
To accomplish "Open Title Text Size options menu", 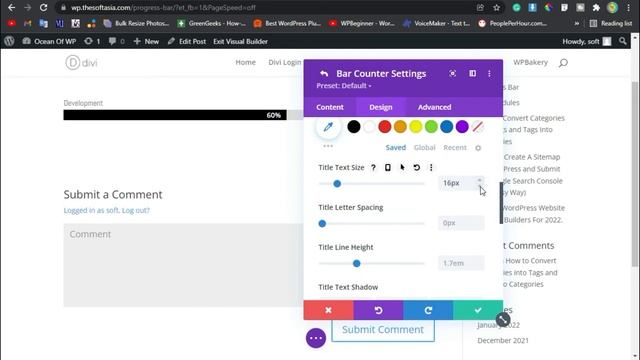I will point(431,167).
